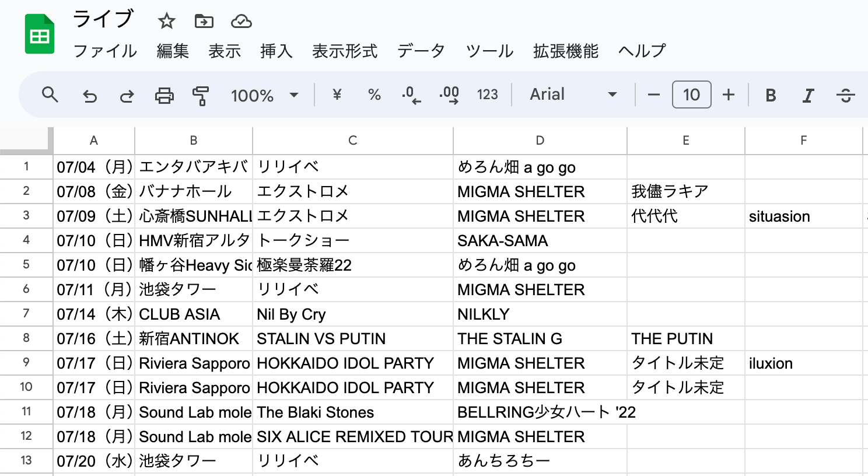Viewport: 868px width, 476px height.
Task: Select cell with situasion
Action: (x=804, y=216)
